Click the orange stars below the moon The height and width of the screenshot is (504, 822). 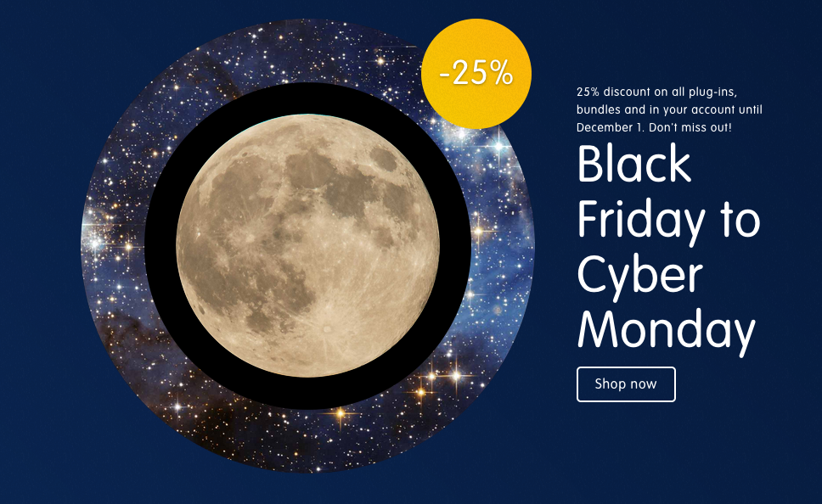click(x=442, y=373)
